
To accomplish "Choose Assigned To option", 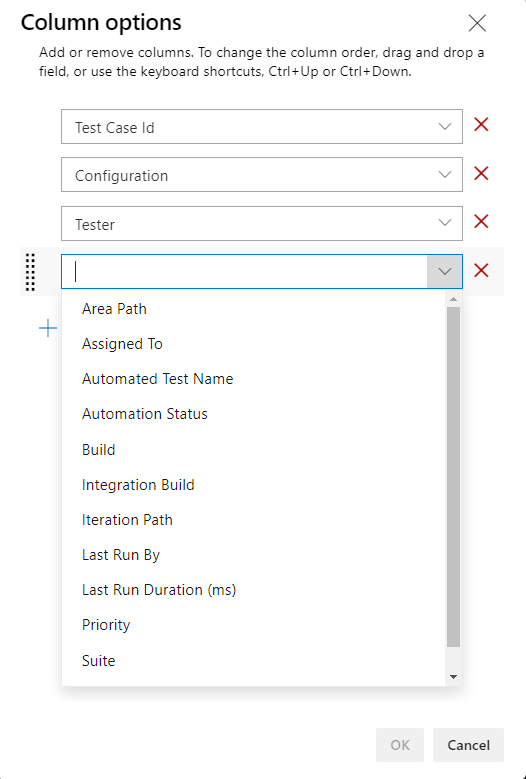I will pos(254,344).
